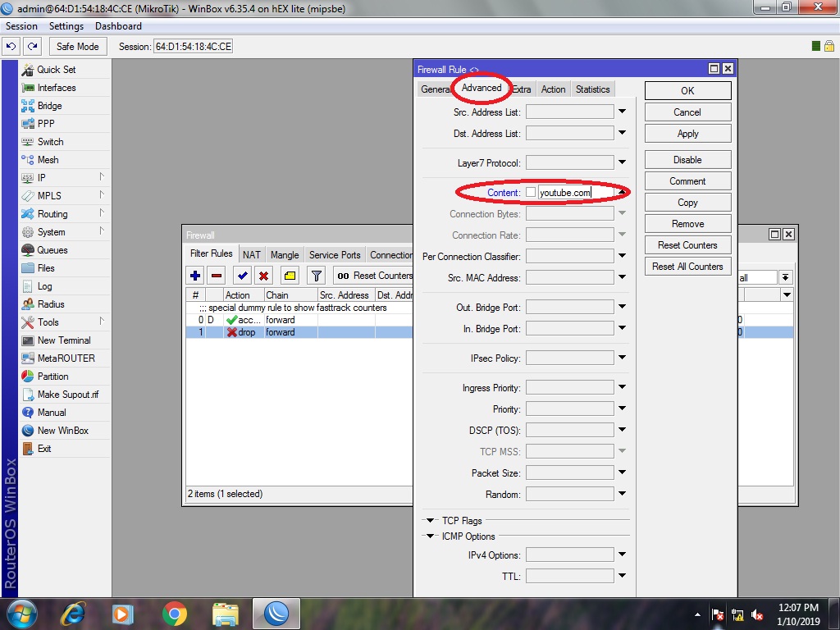Expand the Packet Size dropdown arrow

click(x=622, y=472)
